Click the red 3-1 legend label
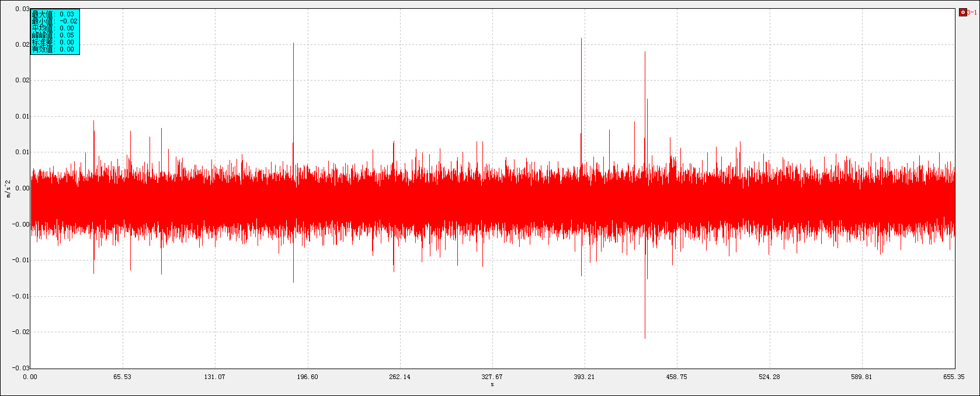The height and width of the screenshot is (396, 980). click(x=972, y=12)
